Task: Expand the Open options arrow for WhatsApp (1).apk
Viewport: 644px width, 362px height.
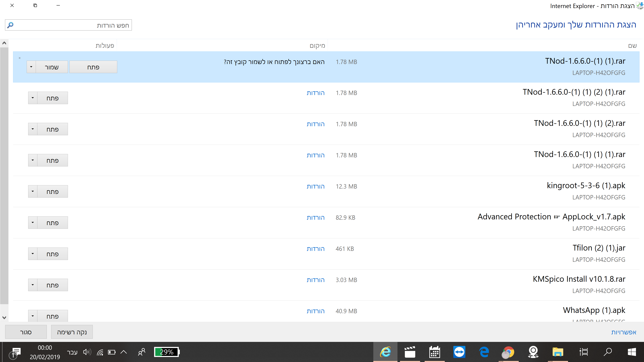Action: [33, 316]
